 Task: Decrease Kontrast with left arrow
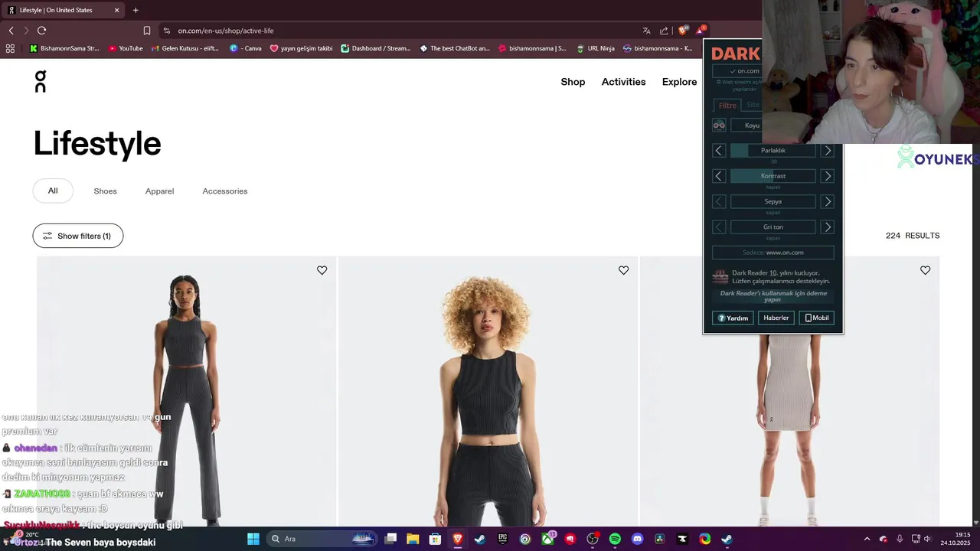coord(718,176)
